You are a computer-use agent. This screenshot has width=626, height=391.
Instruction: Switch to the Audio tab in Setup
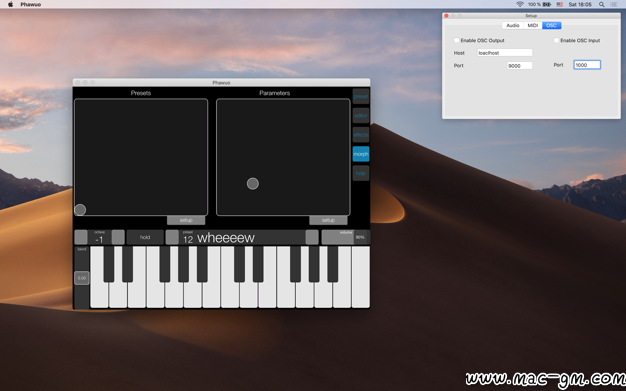[513, 26]
